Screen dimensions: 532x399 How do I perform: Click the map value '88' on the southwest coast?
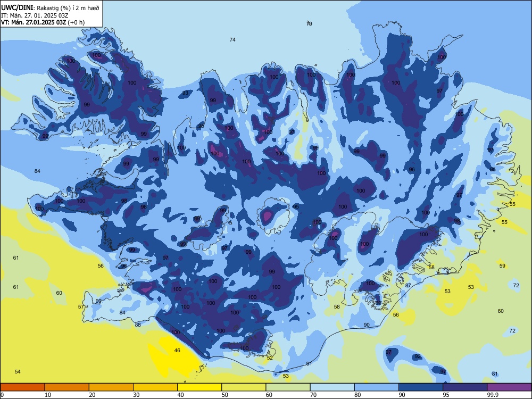(x=138, y=325)
